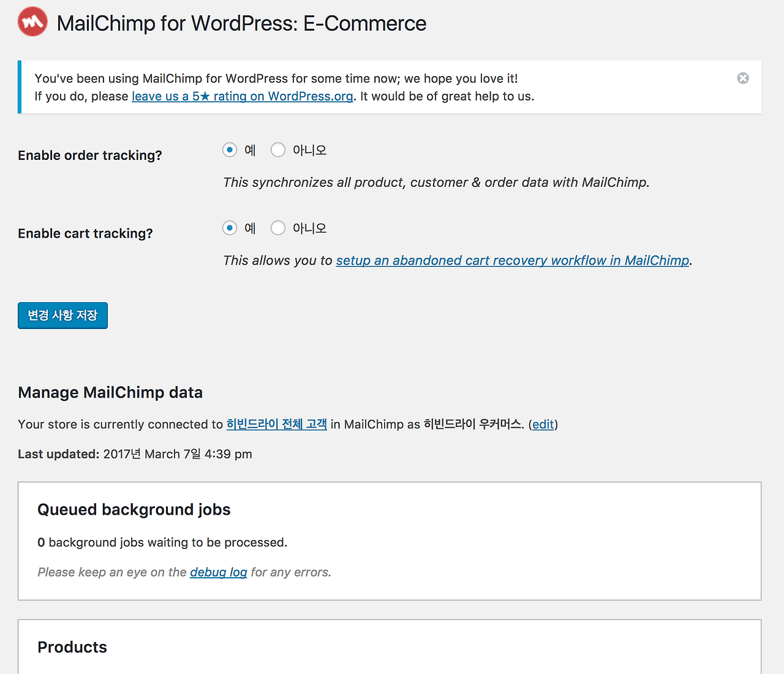Dismiss the rating notice with the X icon

point(743,78)
